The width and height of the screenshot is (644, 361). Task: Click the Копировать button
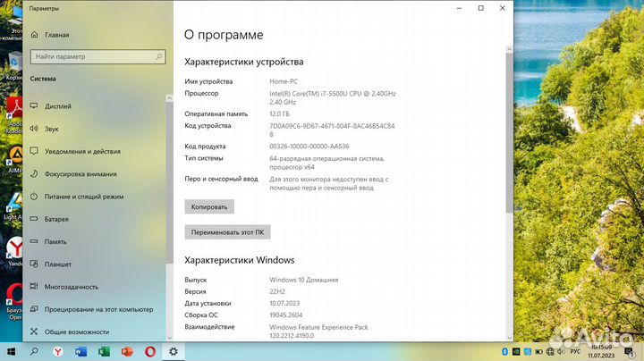click(x=209, y=206)
